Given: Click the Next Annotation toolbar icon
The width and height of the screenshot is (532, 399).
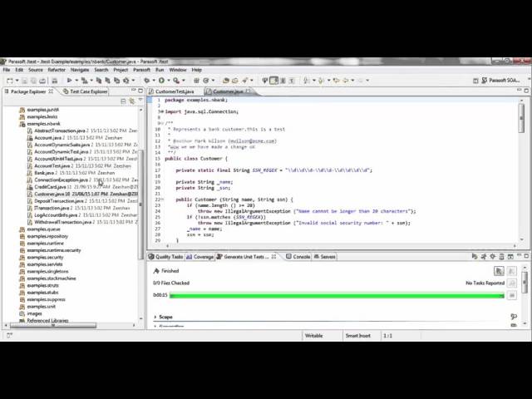Looking at the screenshot, I should tap(307, 81).
